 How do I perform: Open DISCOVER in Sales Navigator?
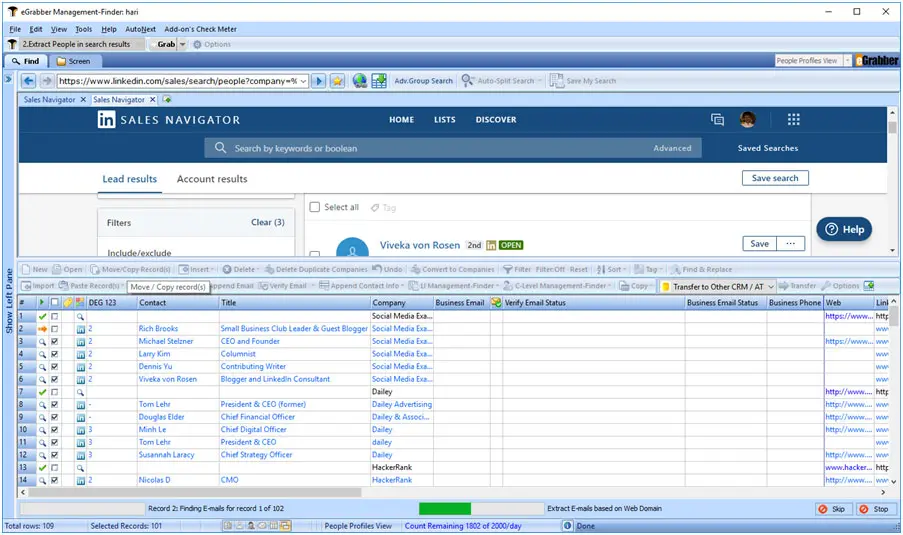point(496,120)
